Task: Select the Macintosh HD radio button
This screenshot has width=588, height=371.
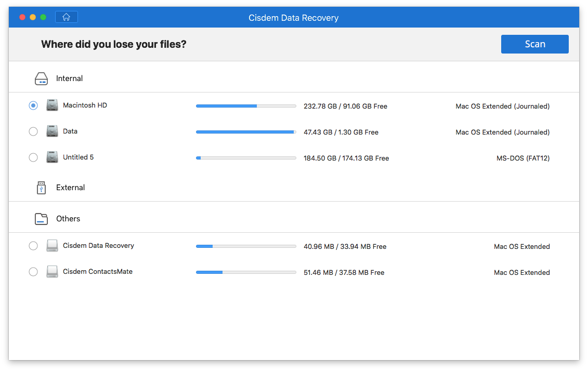Action: 33,105
